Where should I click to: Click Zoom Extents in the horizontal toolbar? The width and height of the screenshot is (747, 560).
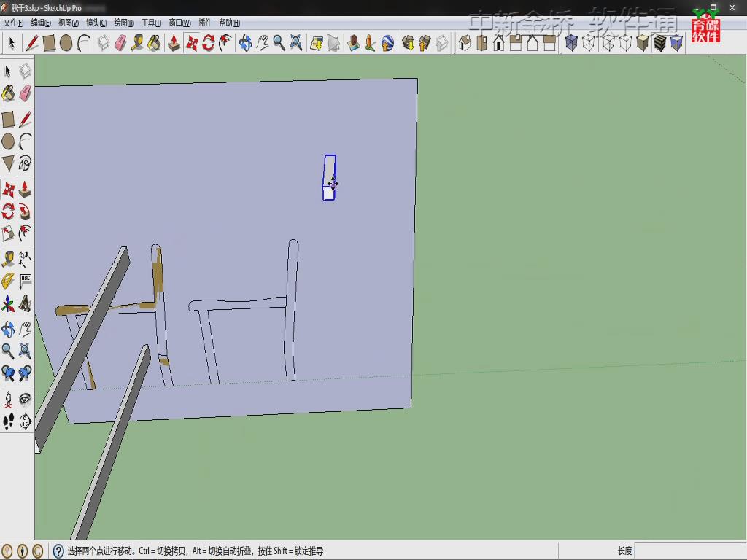click(296, 43)
